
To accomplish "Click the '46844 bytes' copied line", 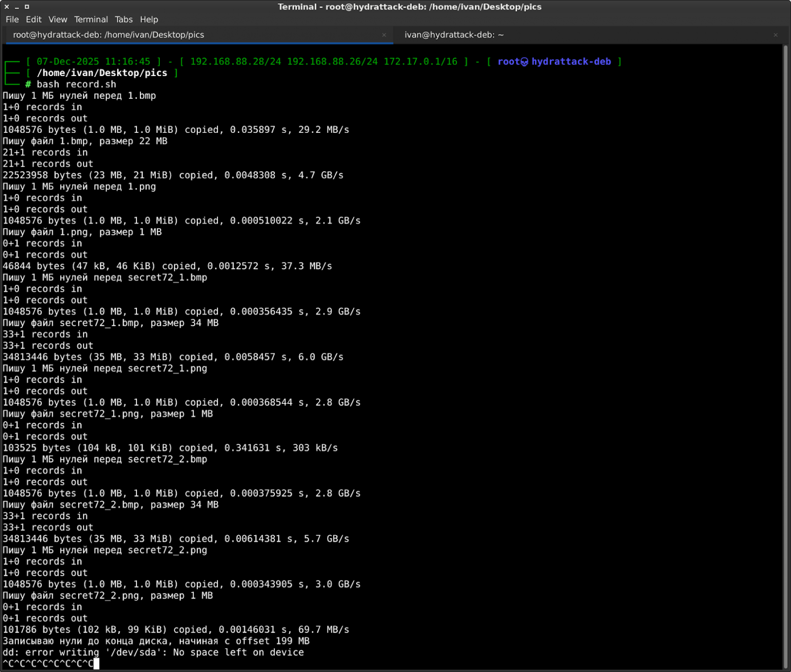I will (x=167, y=266).
